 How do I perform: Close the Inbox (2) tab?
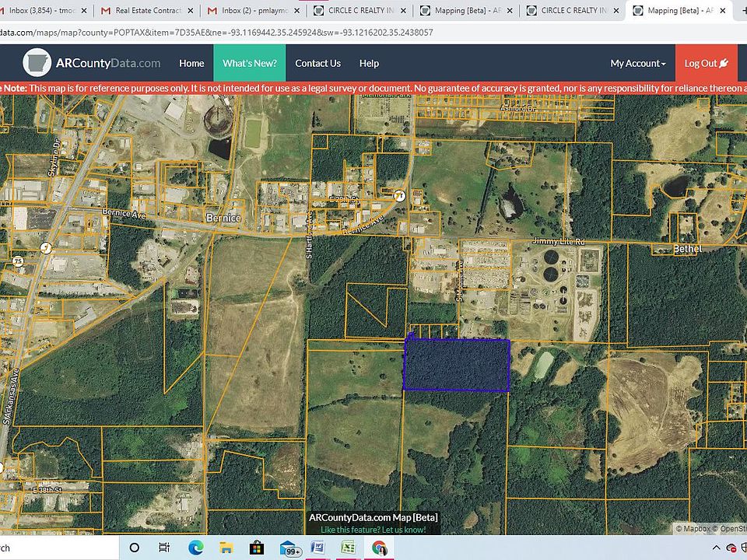[x=296, y=10]
